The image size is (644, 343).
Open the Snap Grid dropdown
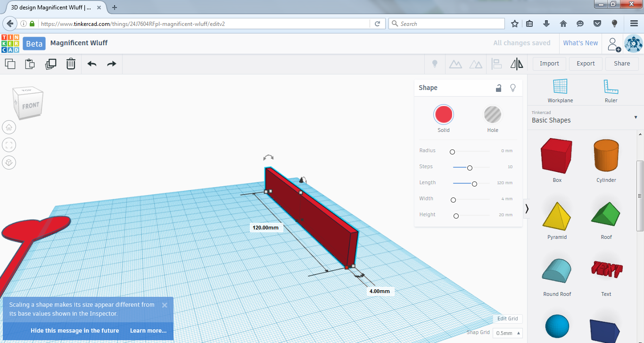[508, 333]
